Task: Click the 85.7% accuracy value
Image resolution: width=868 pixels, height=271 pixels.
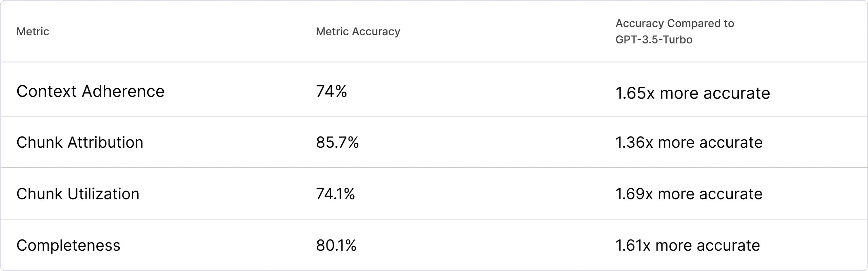Action: pyautogui.click(x=337, y=142)
